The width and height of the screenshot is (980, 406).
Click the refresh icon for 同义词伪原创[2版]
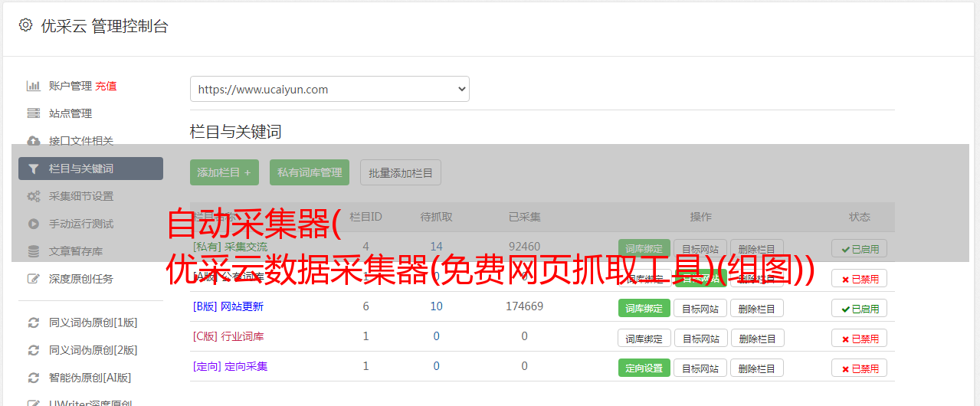pyautogui.click(x=34, y=350)
